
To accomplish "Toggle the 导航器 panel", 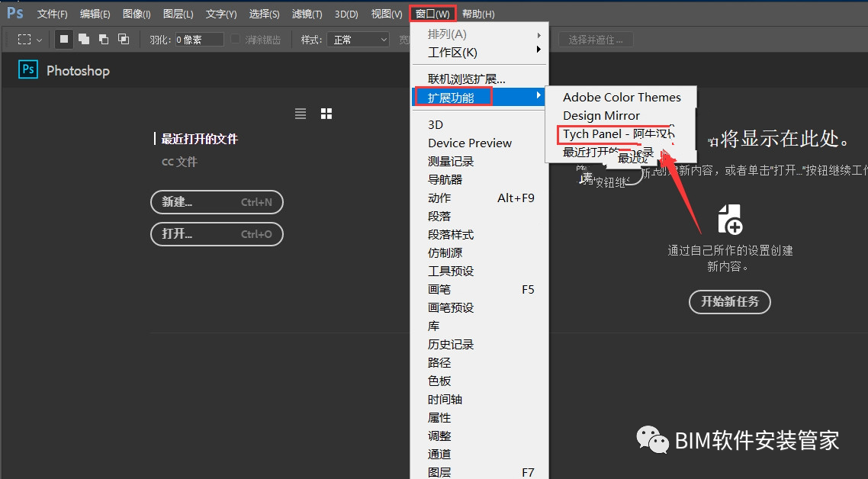I will coord(480,179).
